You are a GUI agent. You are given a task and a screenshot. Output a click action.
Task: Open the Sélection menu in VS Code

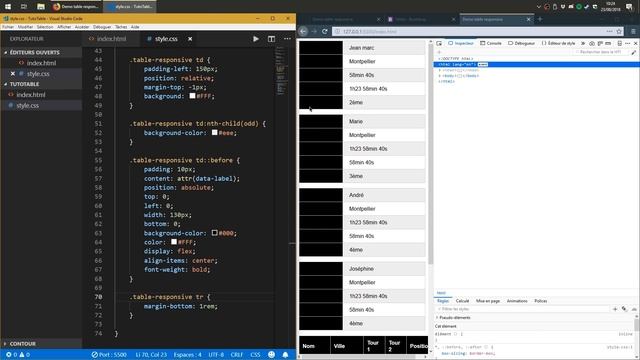(45, 27)
